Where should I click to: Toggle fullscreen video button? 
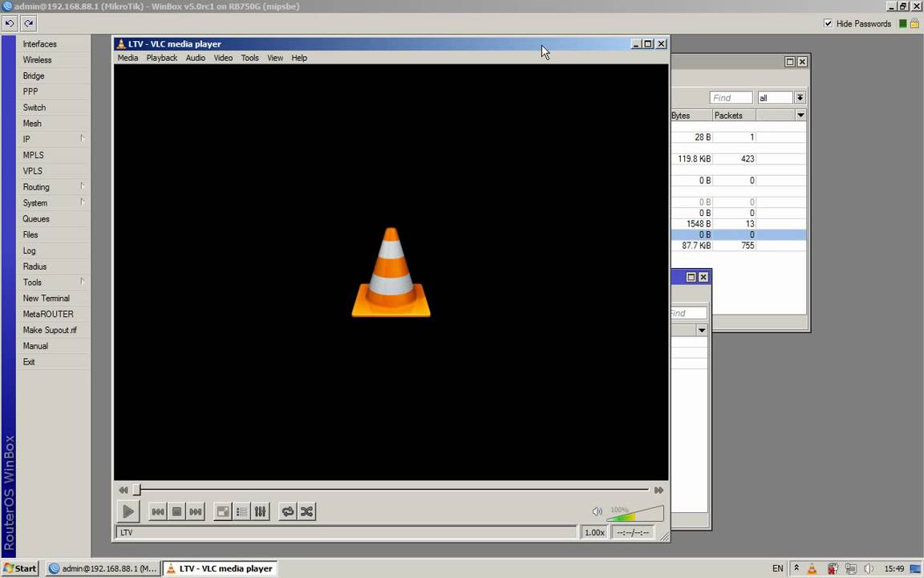[223, 511]
